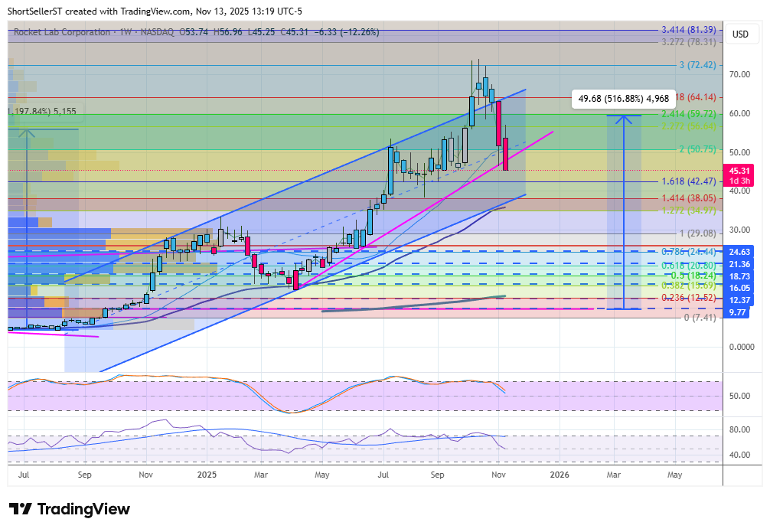Click the 24.63 price tag on the axis
Image resolution: width=770 pixels, height=532 pixels.
coord(739,252)
